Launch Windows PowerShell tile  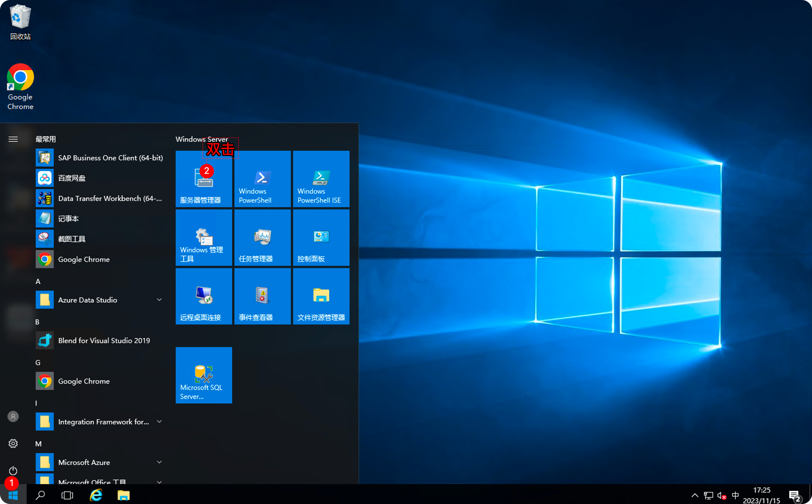[263, 179]
